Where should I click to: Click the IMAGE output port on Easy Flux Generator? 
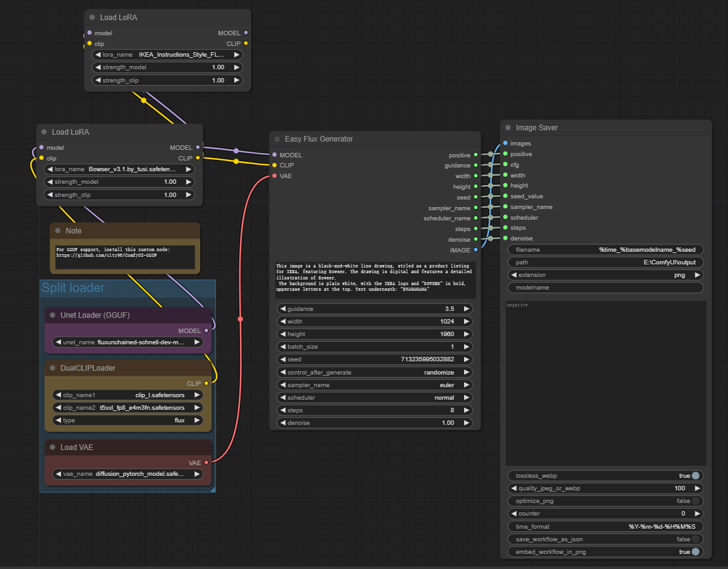tap(475, 250)
